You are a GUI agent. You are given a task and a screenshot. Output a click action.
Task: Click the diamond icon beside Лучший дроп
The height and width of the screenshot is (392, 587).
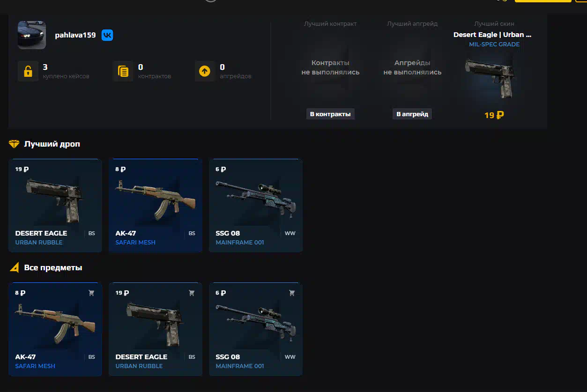point(14,144)
